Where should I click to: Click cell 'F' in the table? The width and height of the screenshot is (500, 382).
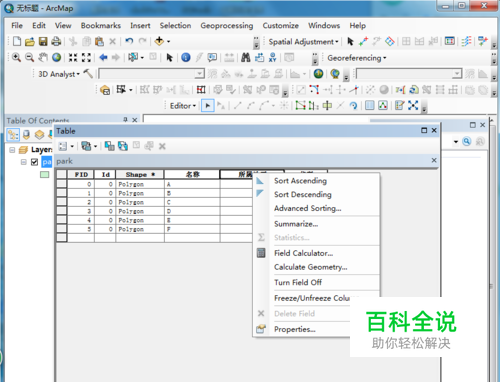pos(192,229)
